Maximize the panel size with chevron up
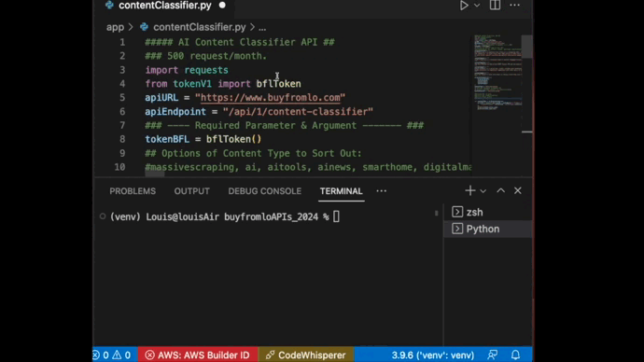The width and height of the screenshot is (644, 362). [500, 190]
